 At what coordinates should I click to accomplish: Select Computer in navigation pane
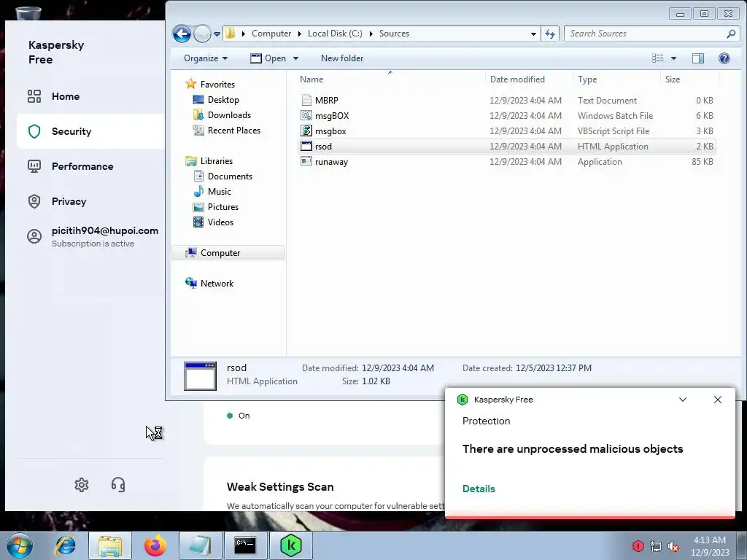click(x=228, y=253)
